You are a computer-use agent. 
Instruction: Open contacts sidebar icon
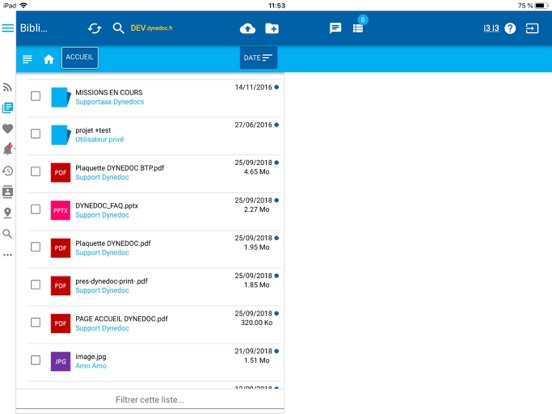(x=7, y=192)
